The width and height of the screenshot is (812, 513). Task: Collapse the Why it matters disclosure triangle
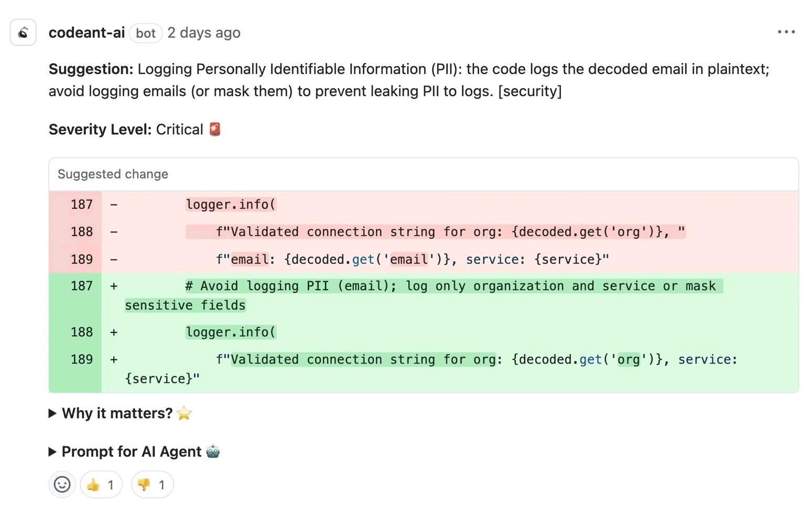(52, 413)
